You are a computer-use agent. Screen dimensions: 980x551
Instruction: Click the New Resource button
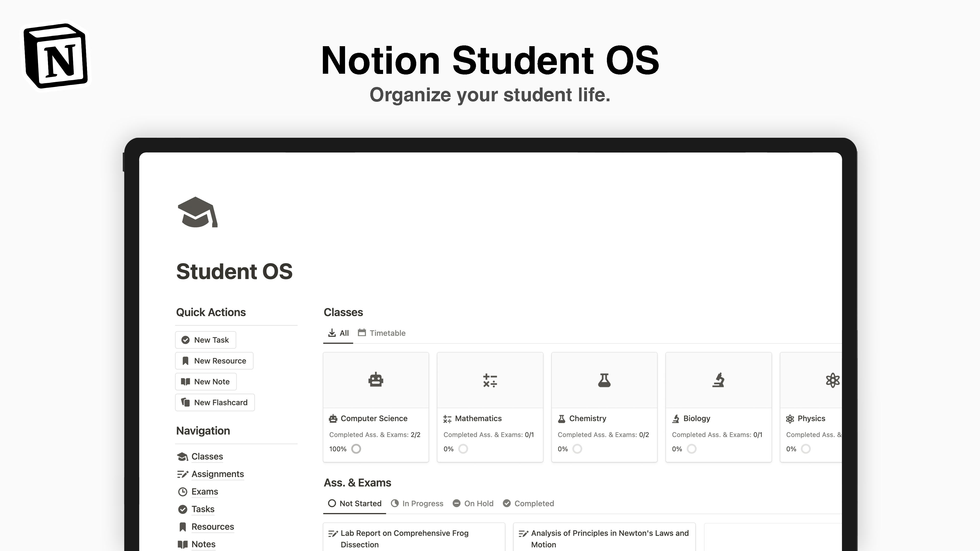click(214, 360)
